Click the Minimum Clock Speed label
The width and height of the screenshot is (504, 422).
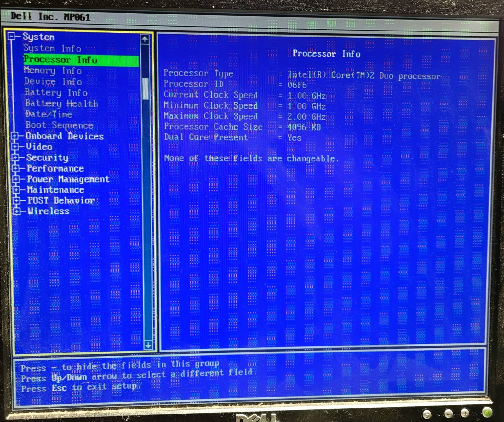click(210, 105)
